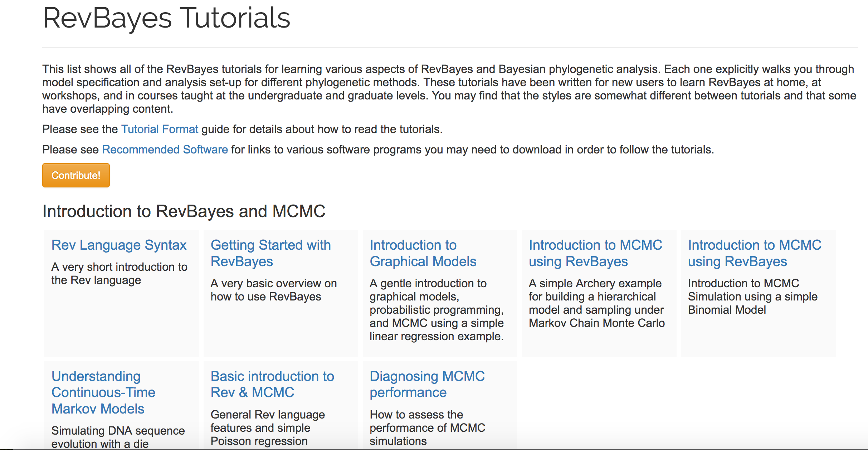Click the 'How to assess the performance' description
The width and height of the screenshot is (868, 450).
pos(427,428)
